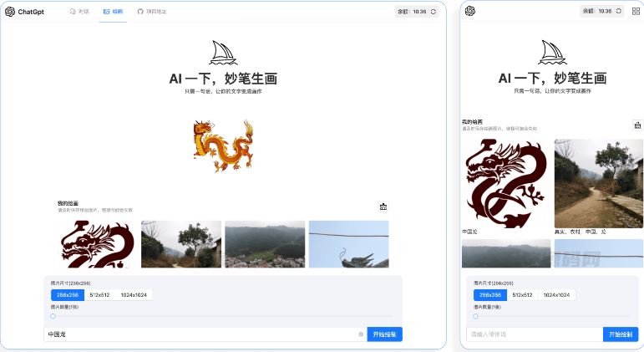Click the logo in the mobile window
644x352 pixels.
pyautogui.click(x=470, y=11)
